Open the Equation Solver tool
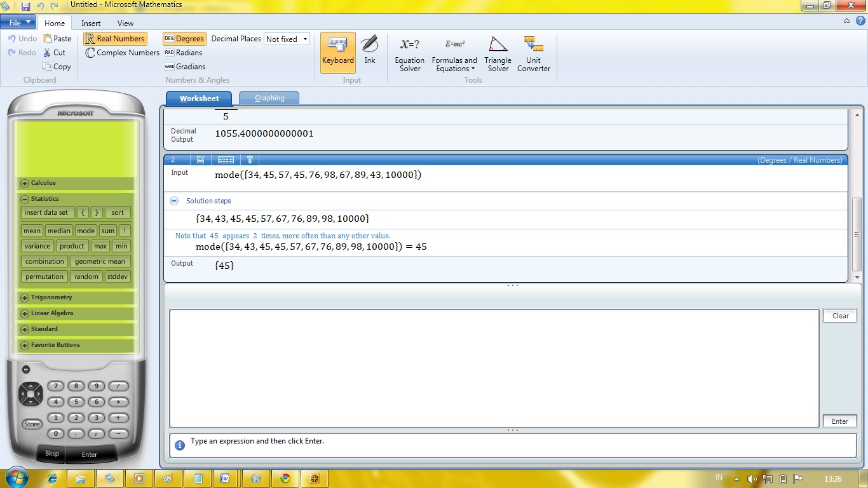 click(x=409, y=55)
